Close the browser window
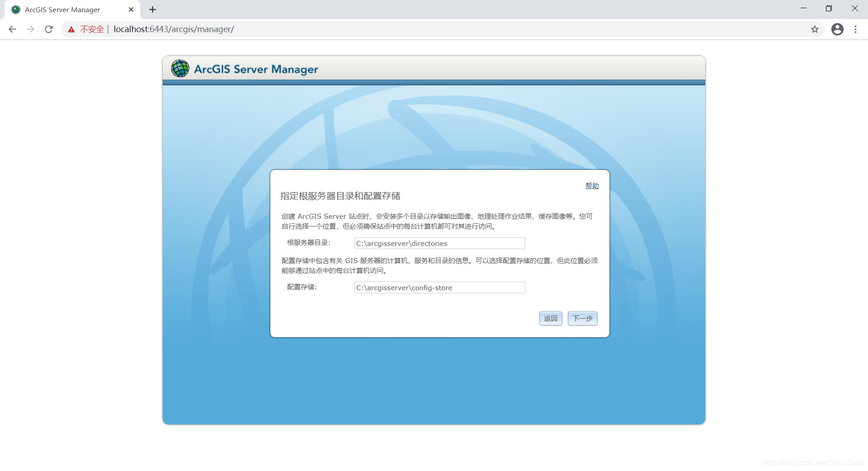The image size is (868, 471). pos(854,9)
